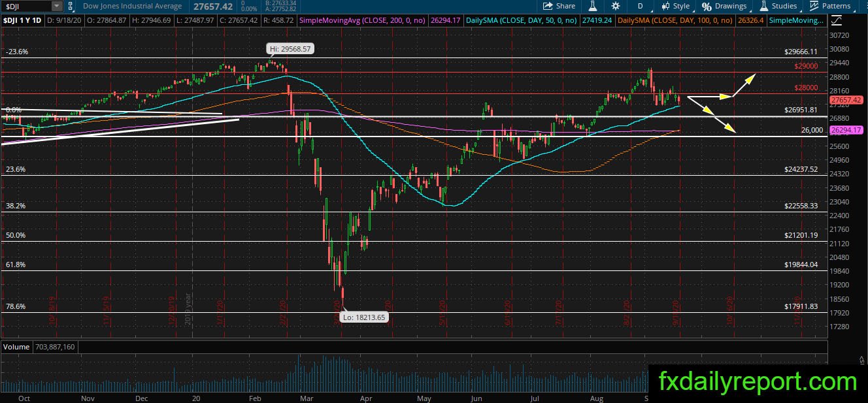
Task: Click the Volume study label
Action: pyautogui.click(x=16, y=347)
